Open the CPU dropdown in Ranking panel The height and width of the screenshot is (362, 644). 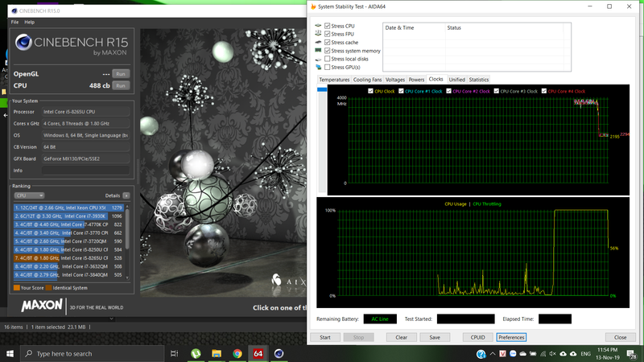29,195
